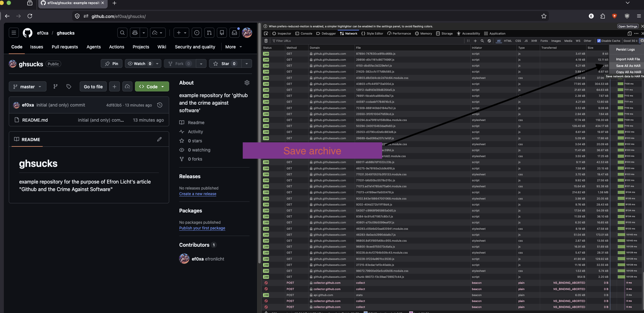Open notifications inbox icon
The width and height of the screenshot is (644, 313).
click(x=234, y=33)
